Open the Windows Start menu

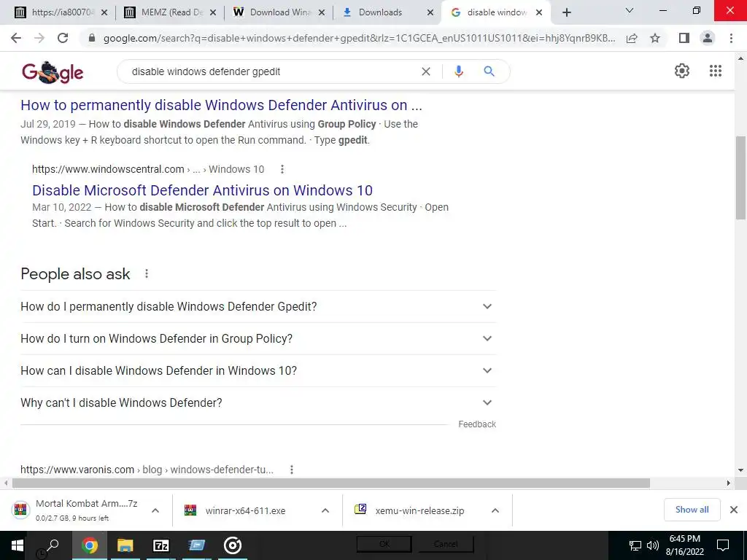(18, 545)
